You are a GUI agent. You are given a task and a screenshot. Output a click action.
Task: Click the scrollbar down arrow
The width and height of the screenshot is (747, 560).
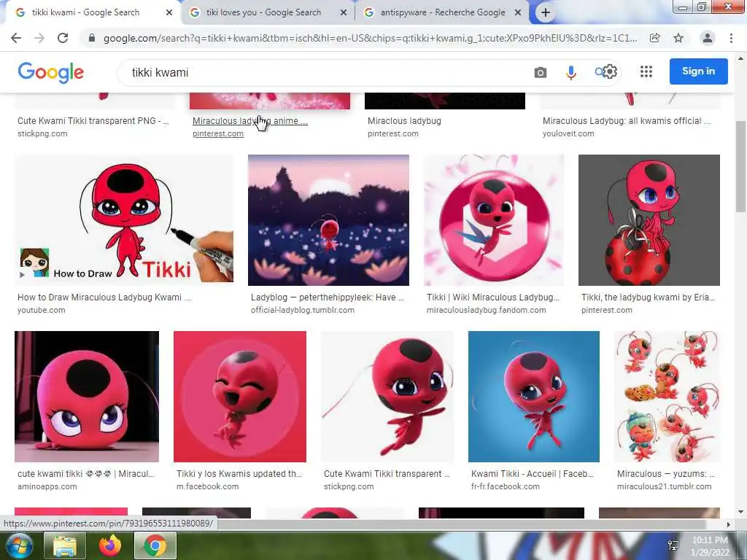click(x=740, y=512)
